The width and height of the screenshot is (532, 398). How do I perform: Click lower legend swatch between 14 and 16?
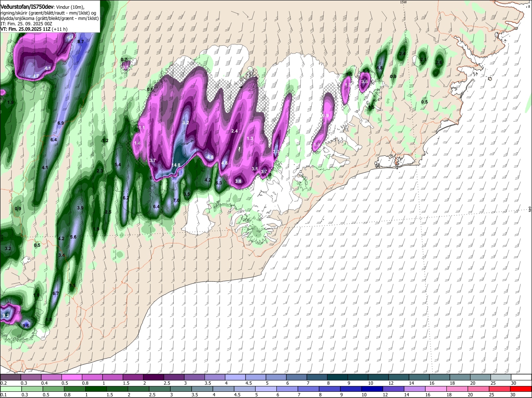click(415, 389)
